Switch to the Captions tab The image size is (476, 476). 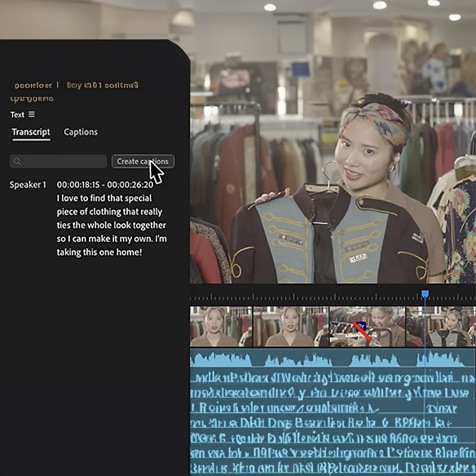pyautogui.click(x=81, y=132)
